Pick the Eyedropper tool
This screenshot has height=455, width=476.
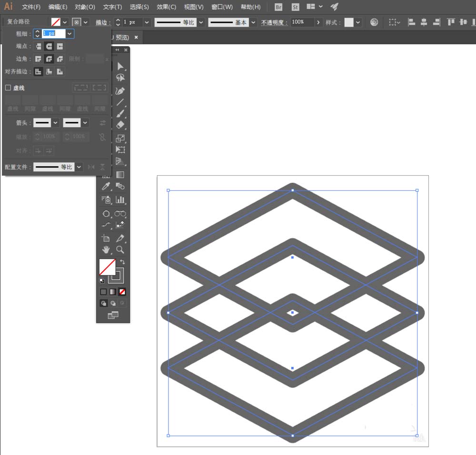(106, 186)
